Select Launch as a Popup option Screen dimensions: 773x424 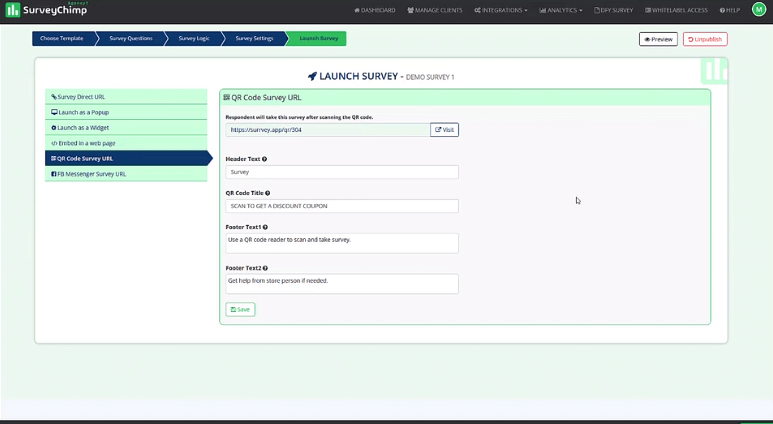click(x=126, y=112)
